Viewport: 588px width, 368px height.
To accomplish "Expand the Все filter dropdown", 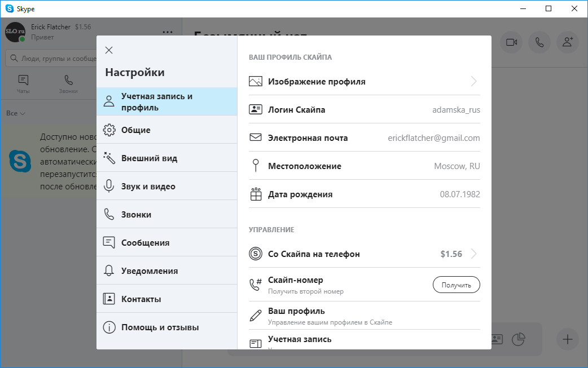I will 15,113.
